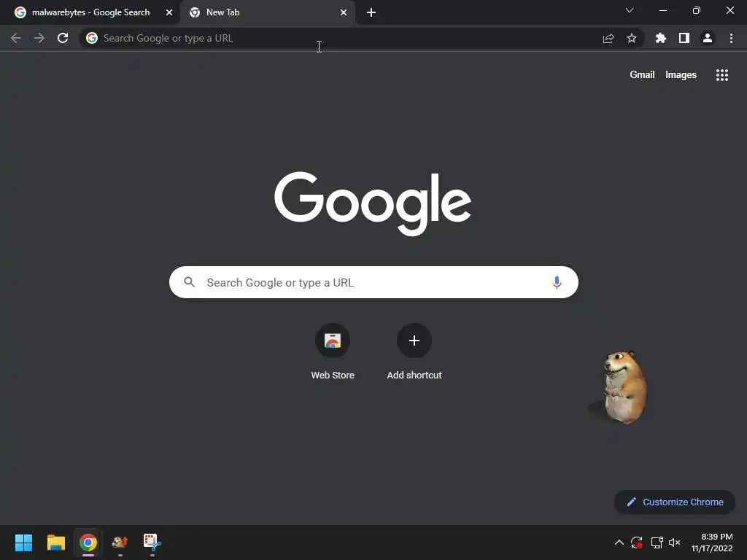This screenshot has width=747, height=560.
Task: Open the Images link
Action: pos(681,75)
